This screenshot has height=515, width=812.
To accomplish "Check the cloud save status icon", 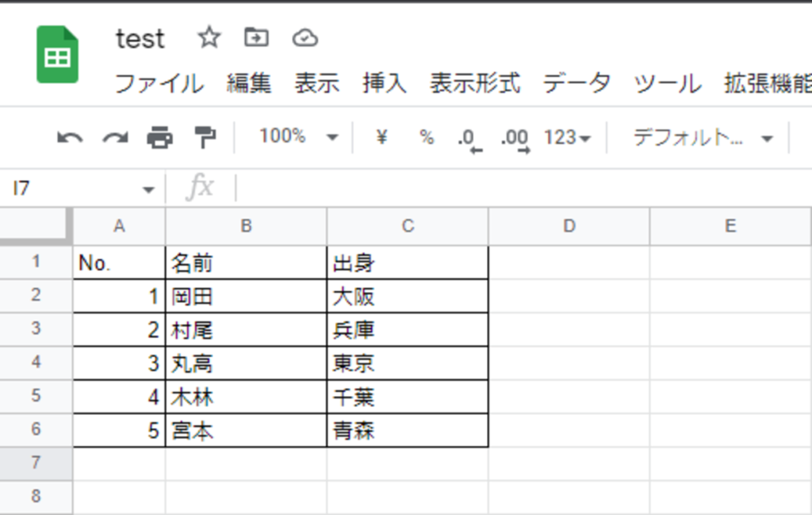I will 304,37.
